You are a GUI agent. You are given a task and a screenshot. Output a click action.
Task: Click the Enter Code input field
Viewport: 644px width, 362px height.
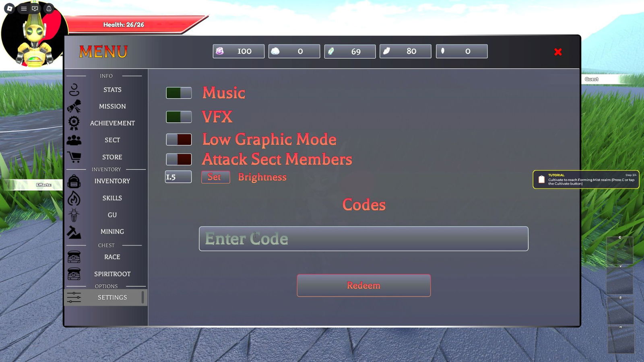pyautogui.click(x=363, y=239)
